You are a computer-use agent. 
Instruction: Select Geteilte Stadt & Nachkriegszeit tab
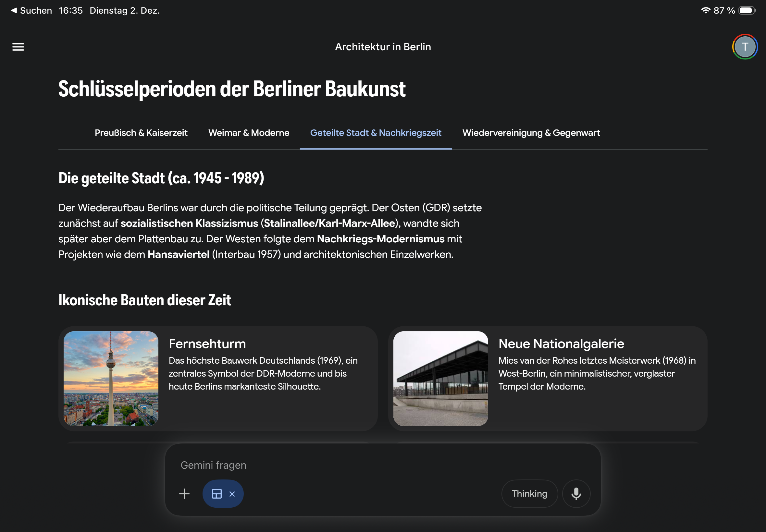(376, 133)
